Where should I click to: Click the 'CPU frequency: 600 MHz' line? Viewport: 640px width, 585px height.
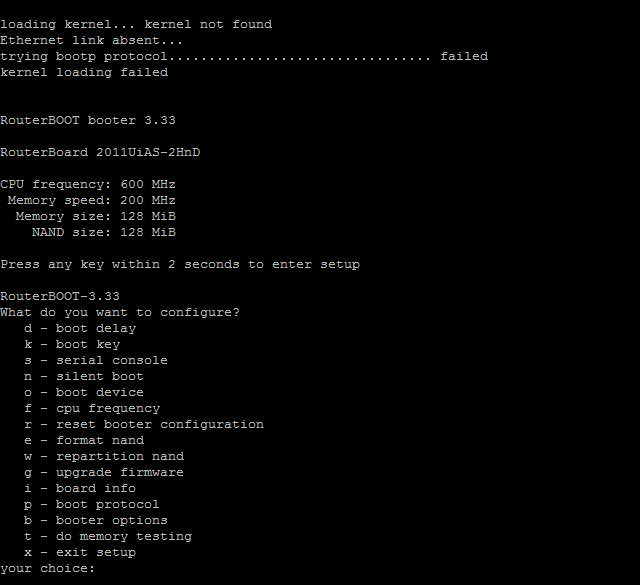[x=88, y=185]
